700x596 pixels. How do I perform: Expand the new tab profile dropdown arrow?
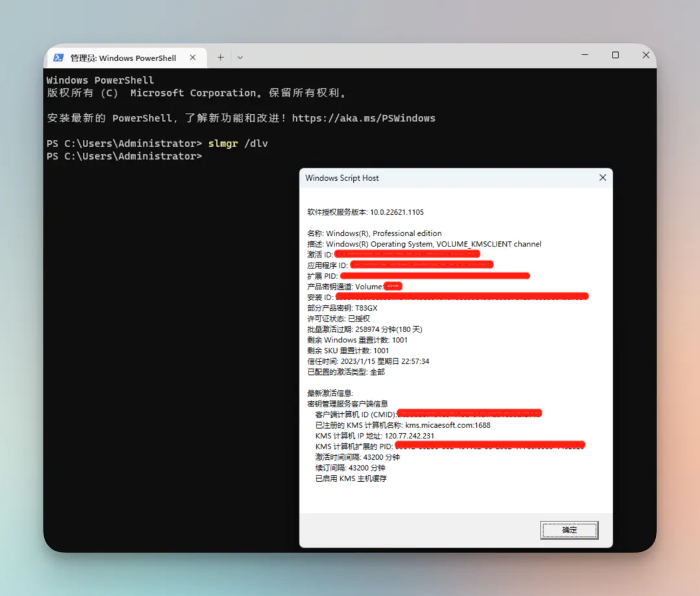click(240, 58)
